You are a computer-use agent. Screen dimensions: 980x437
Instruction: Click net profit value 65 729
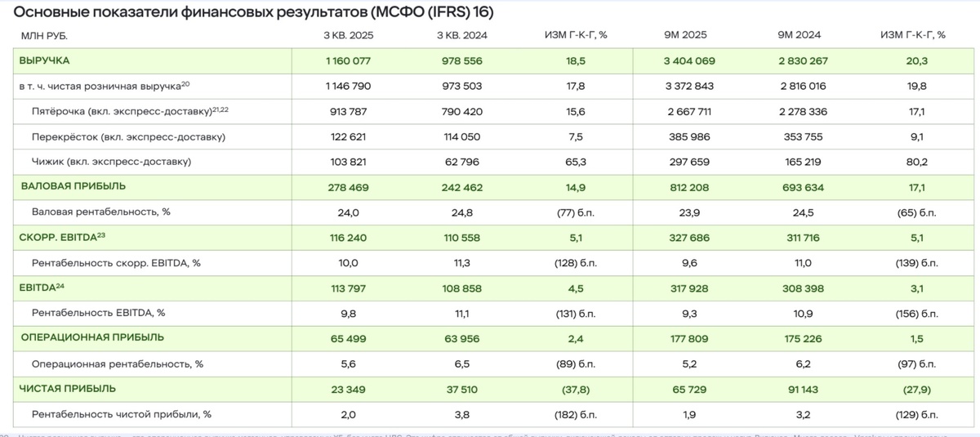pos(691,389)
